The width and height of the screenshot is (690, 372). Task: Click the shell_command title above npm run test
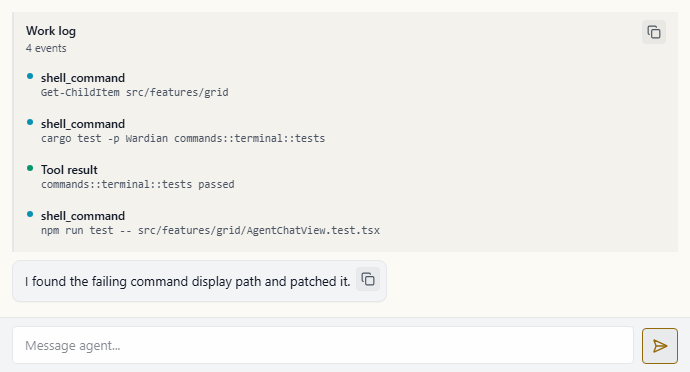click(x=83, y=216)
